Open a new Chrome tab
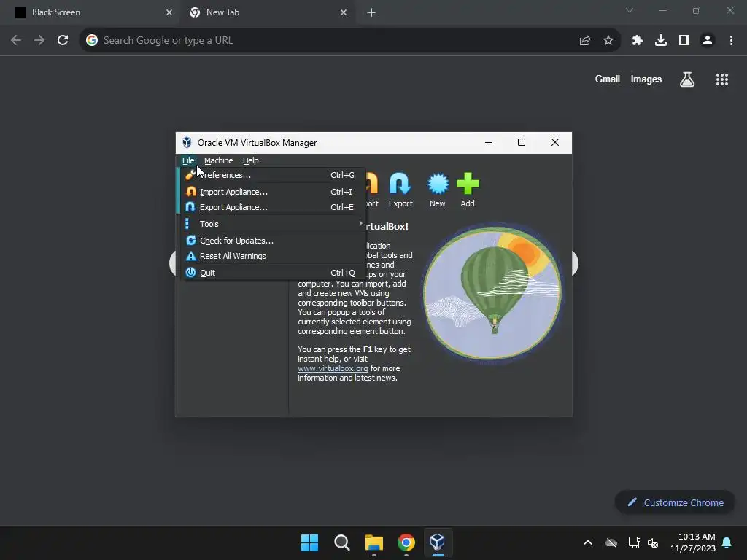Image resolution: width=747 pixels, height=560 pixels. (x=371, y=12)
